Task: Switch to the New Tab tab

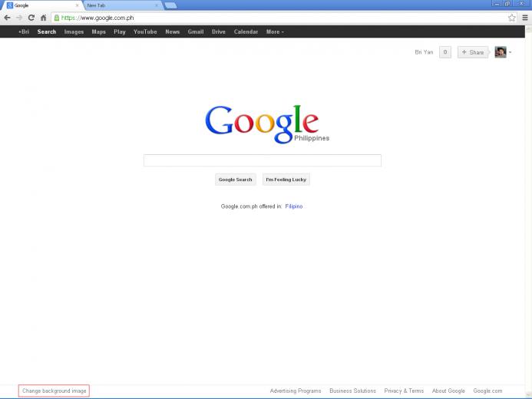Action: pos(122,5)
